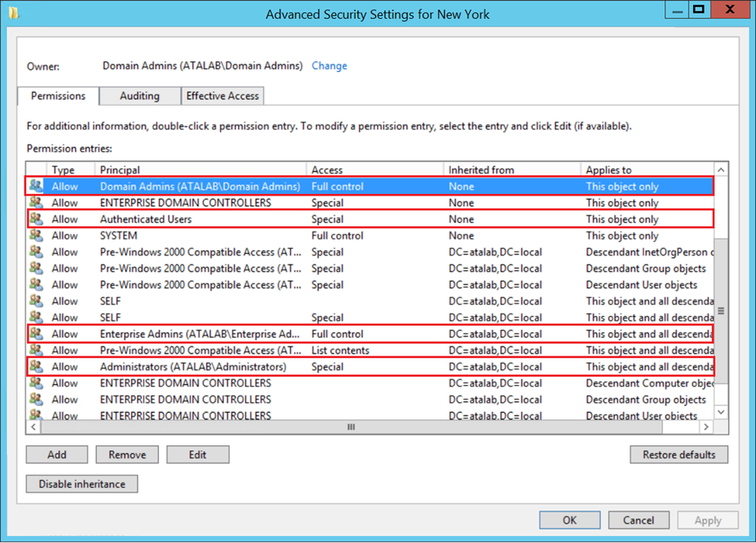
Task: Minimize the Advanced Security Settings window
Action: (677, 10)
